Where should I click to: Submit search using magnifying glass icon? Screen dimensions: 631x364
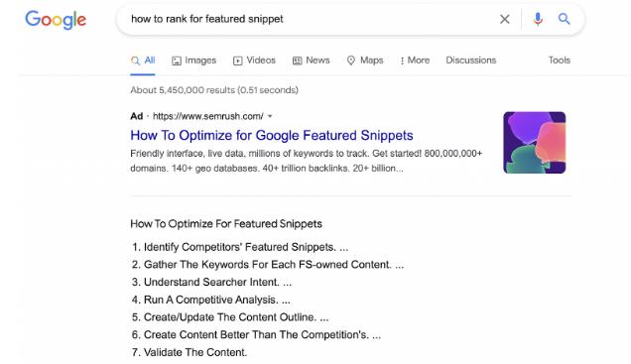(x=565, y=19)
